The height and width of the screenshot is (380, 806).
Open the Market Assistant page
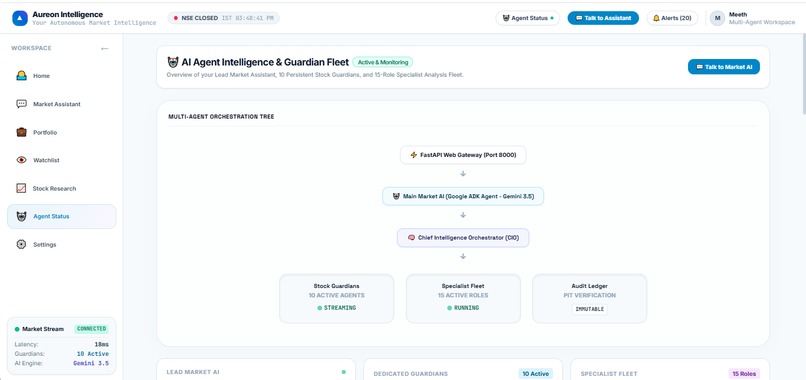(62, 104)
